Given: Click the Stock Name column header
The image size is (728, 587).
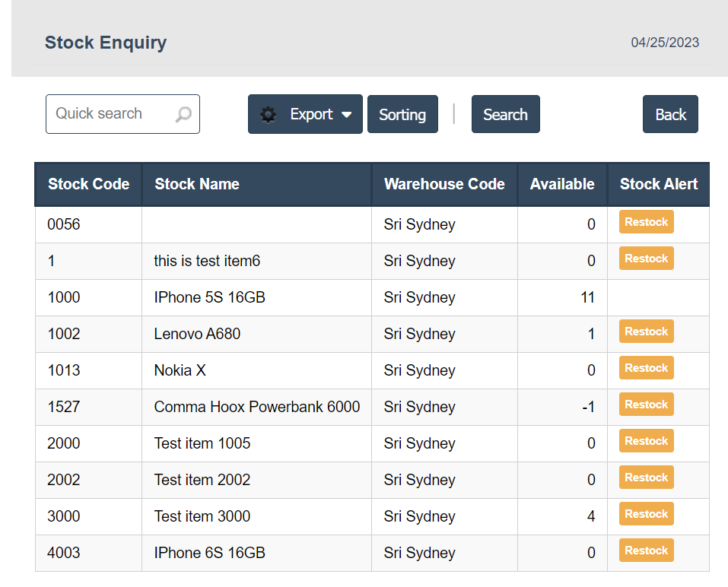Looking at the screenshot, I should (197, 184).
